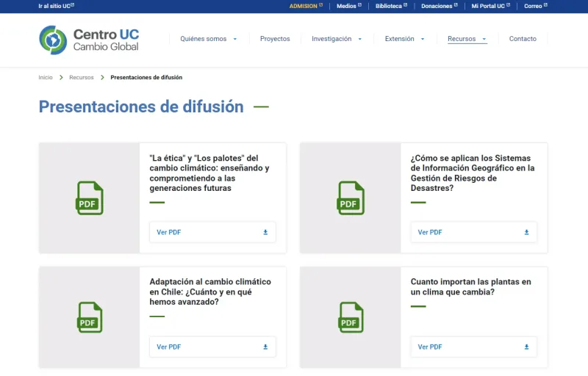Open Ir al sitio UC link
Image resolution: width=588 pixels, height=376 pixels.
57,6
